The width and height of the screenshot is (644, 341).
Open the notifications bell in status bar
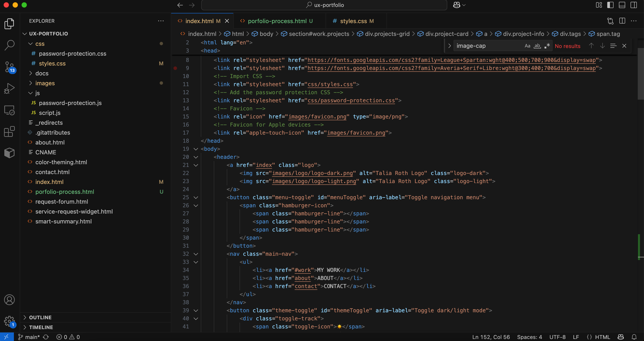point(634,337)
